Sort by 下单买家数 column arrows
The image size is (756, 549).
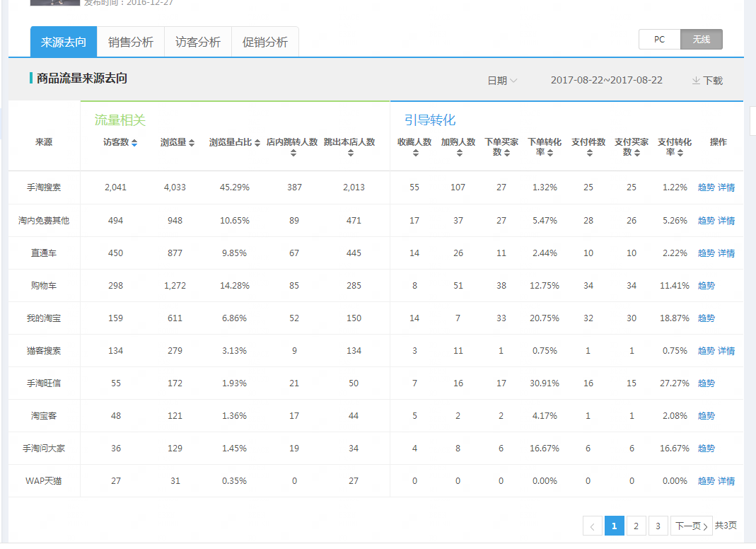click(507, 153)
